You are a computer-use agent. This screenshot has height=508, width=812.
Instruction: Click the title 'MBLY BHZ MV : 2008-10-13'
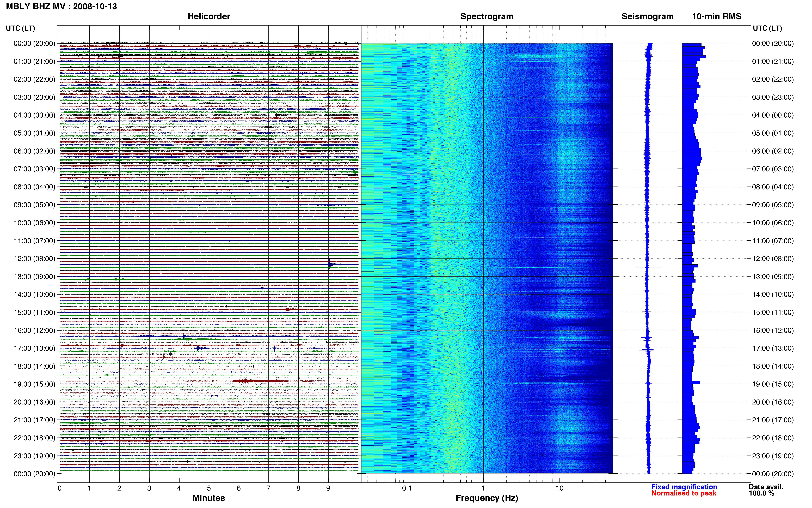pyautogui.click(x=61, y=6)
